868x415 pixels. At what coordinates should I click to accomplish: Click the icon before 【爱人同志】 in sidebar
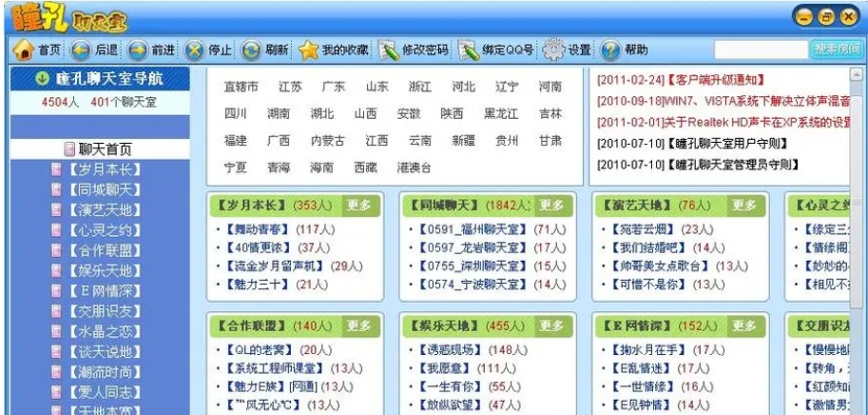click(x=56, y=392)
